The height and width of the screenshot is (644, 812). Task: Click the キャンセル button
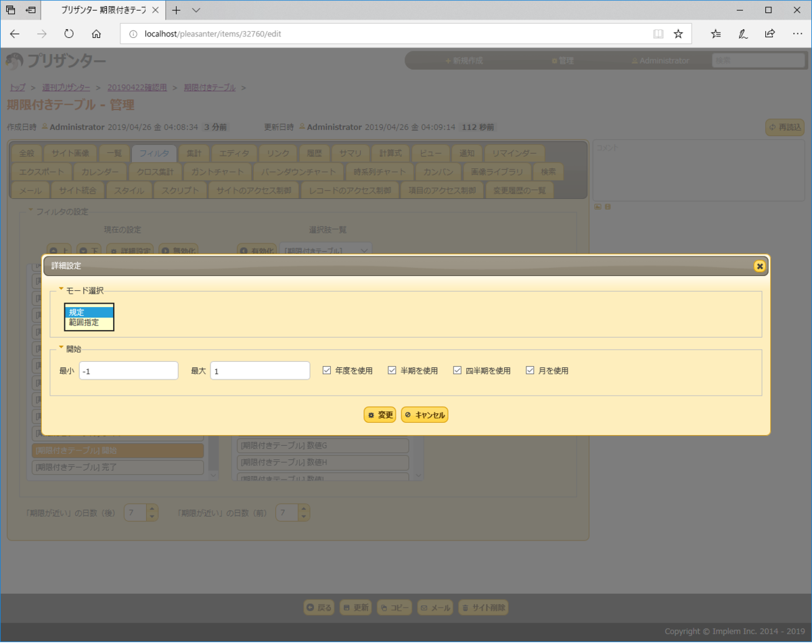425,415
